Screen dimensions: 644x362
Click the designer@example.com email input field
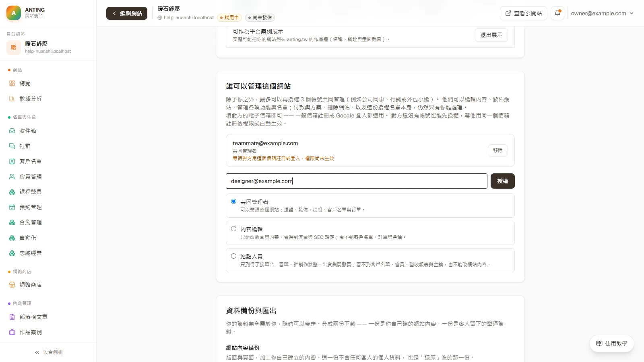[x=357, y=181]
